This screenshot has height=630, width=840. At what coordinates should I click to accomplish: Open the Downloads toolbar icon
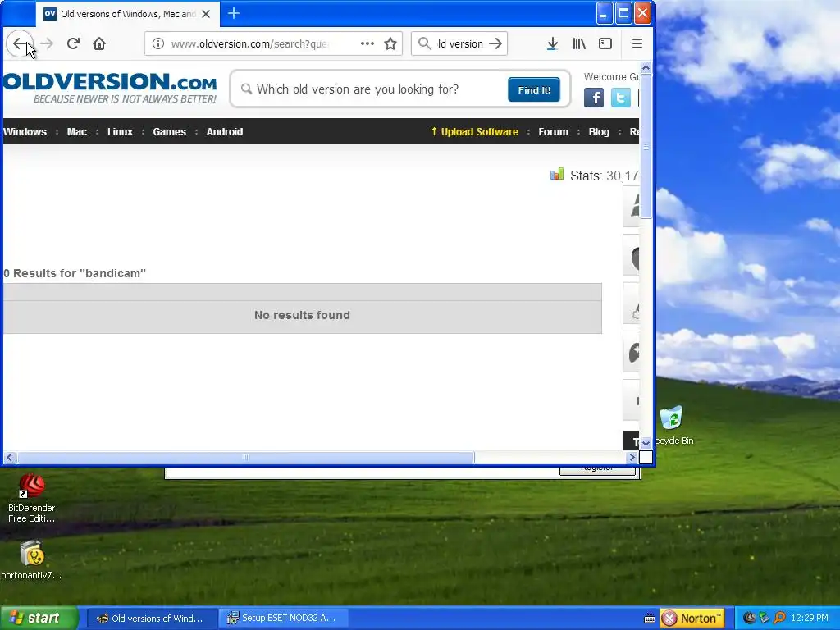(x=552, y=44)
